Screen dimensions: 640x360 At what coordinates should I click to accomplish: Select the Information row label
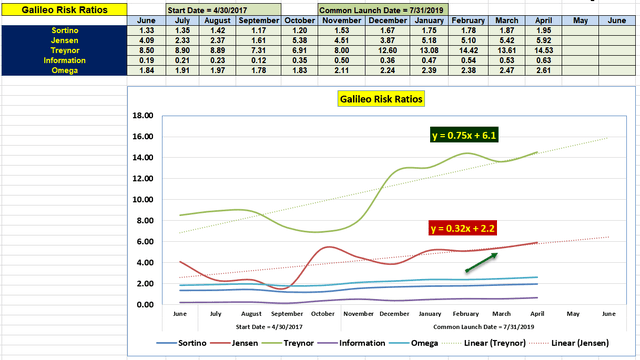(64, 60)
